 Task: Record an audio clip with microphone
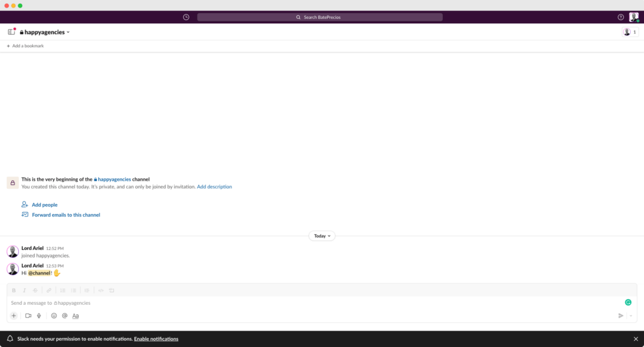tap(39, 316)
